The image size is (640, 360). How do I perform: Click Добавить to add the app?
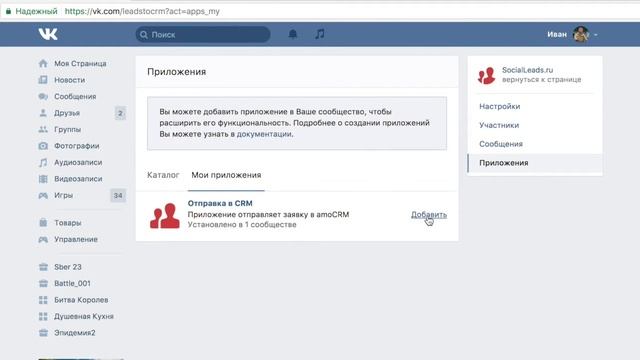click(429, 215)
